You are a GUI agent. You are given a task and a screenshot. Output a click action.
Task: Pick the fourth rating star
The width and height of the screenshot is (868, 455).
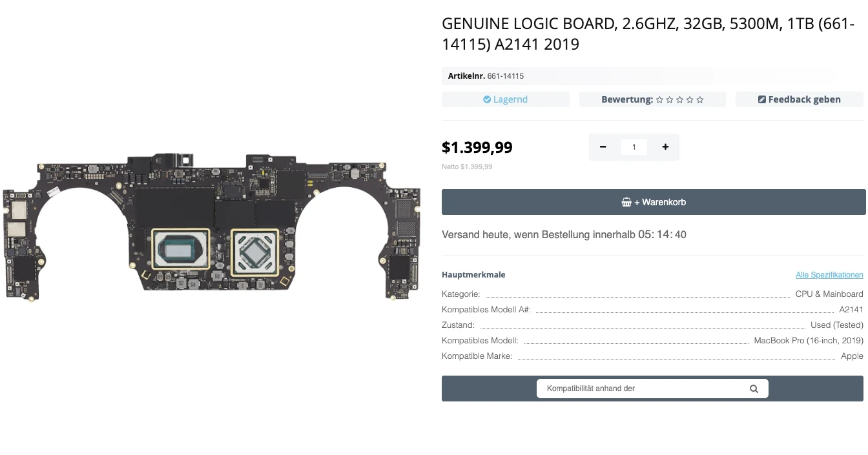[x=690, y=100]
